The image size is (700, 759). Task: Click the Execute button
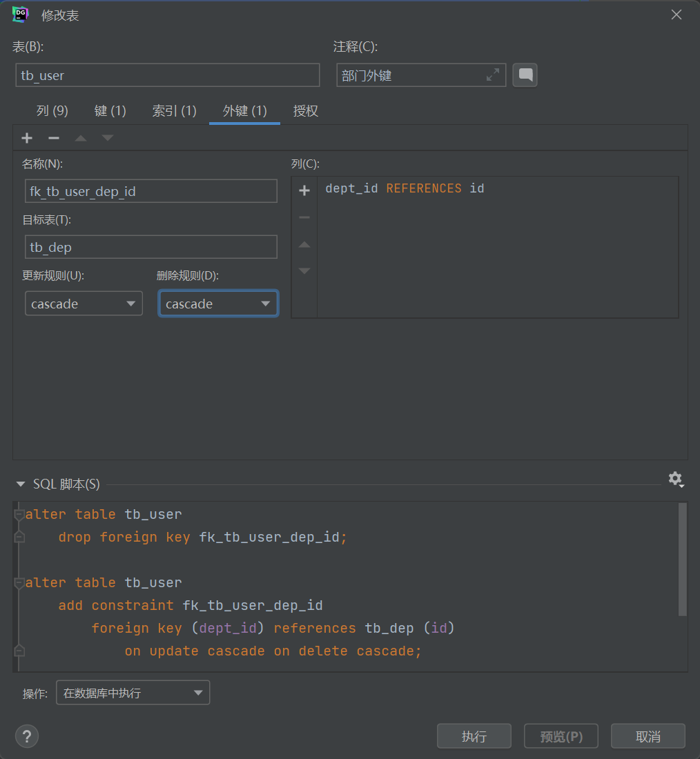[474, 736]
